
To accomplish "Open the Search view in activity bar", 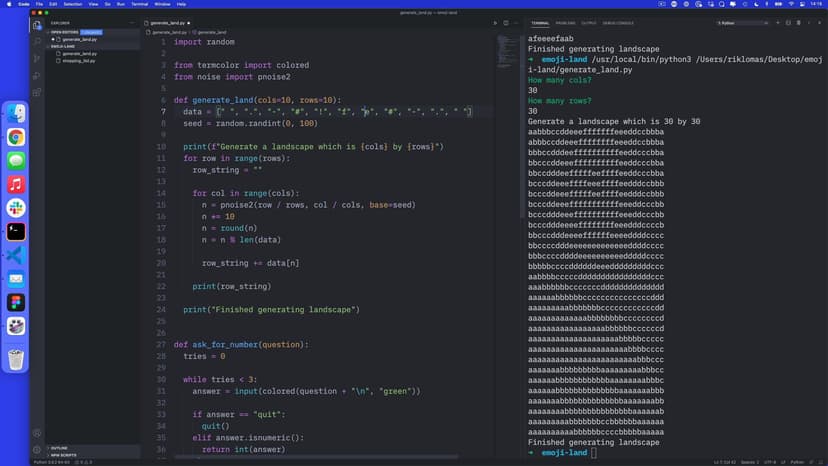I will pyautogui.click(x=37, y=41).
